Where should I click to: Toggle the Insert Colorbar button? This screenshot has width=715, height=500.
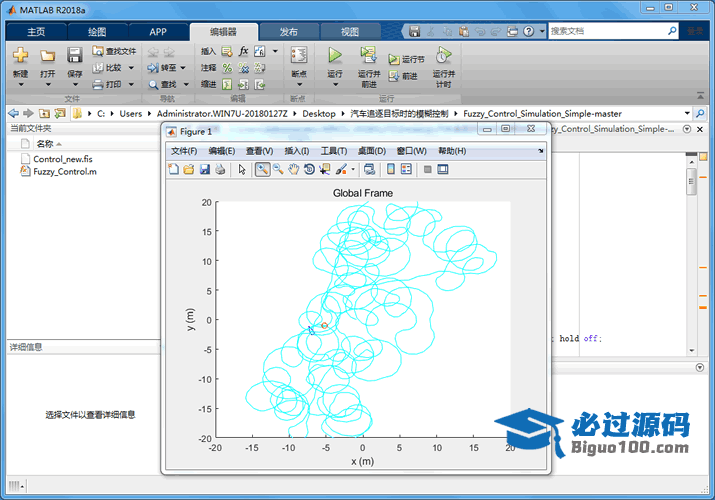click(391, 170)
